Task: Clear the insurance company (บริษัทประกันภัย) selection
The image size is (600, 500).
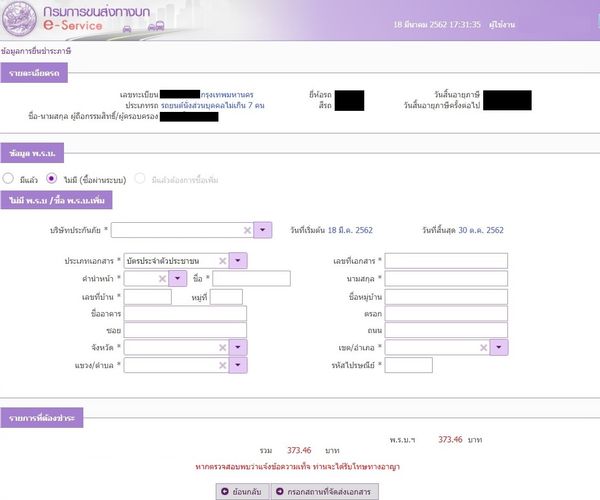Action: pos(247,230)
